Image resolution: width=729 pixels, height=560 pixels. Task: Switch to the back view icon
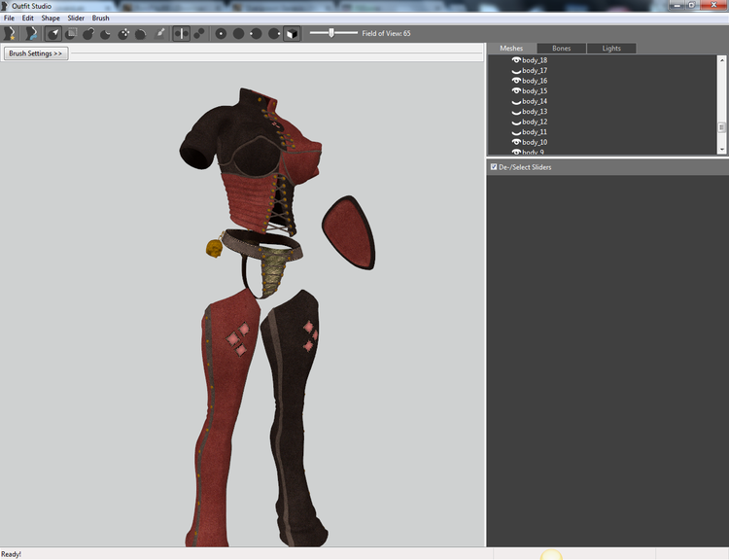[x=238, y=33]
